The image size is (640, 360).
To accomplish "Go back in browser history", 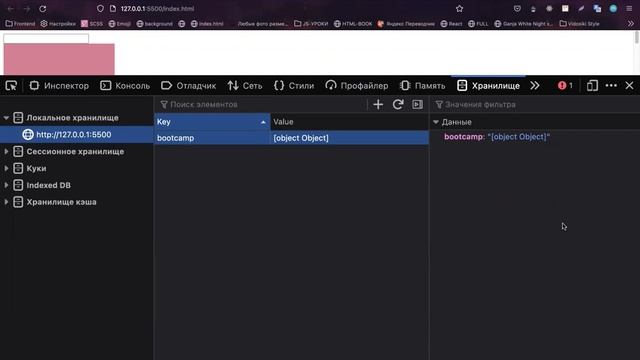I will point(11,9).
